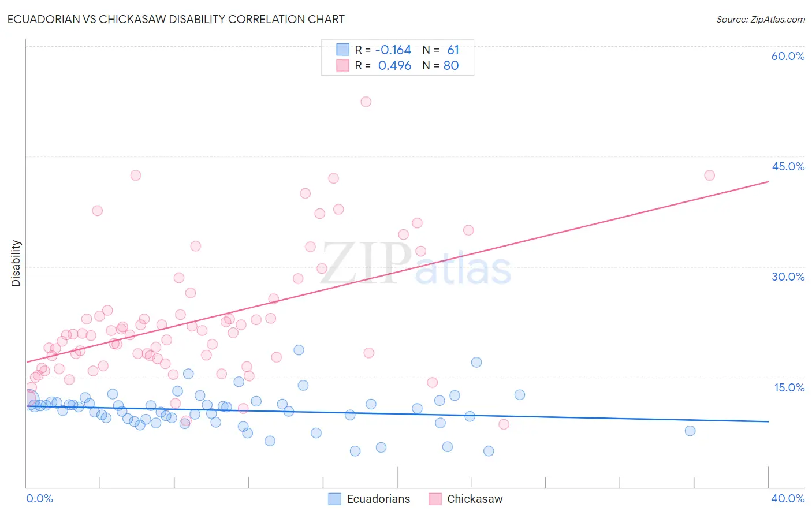Viewport: 812px width, 515px height.
Task: Click the blue swatch in the R/N stats box
Action: 343,50
